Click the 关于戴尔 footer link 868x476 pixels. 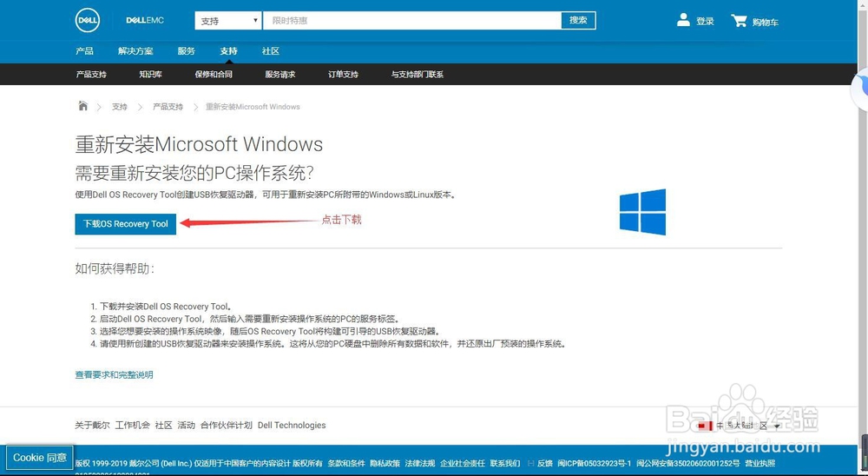point(93,425)
